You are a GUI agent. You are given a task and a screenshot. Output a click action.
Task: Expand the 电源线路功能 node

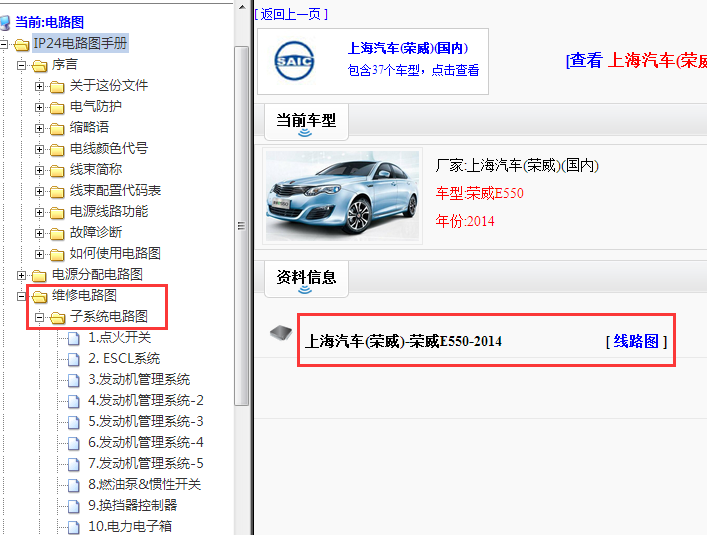coord(39,212)
